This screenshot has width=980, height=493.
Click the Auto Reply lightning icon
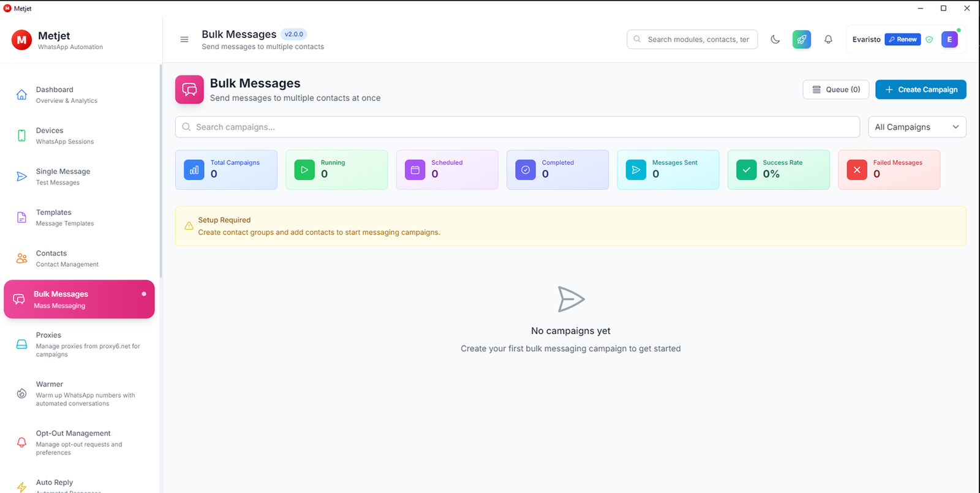tap(21, 487)
